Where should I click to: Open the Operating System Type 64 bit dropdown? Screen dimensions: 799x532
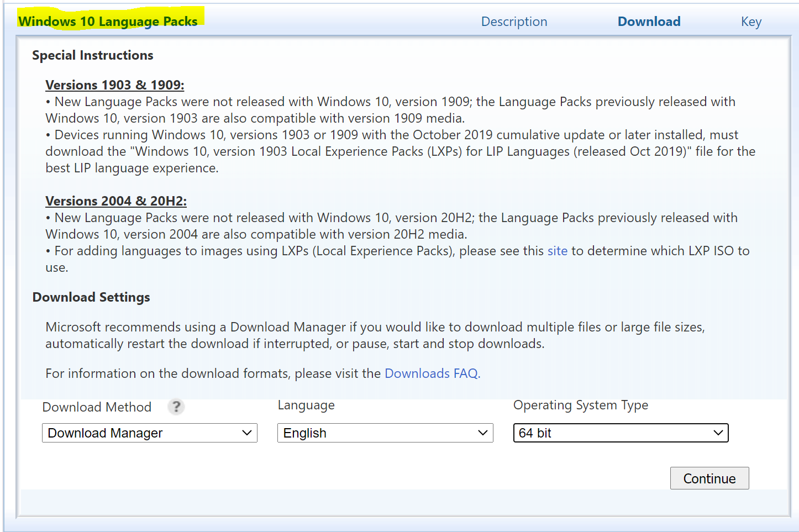click(x=621, y=433)
